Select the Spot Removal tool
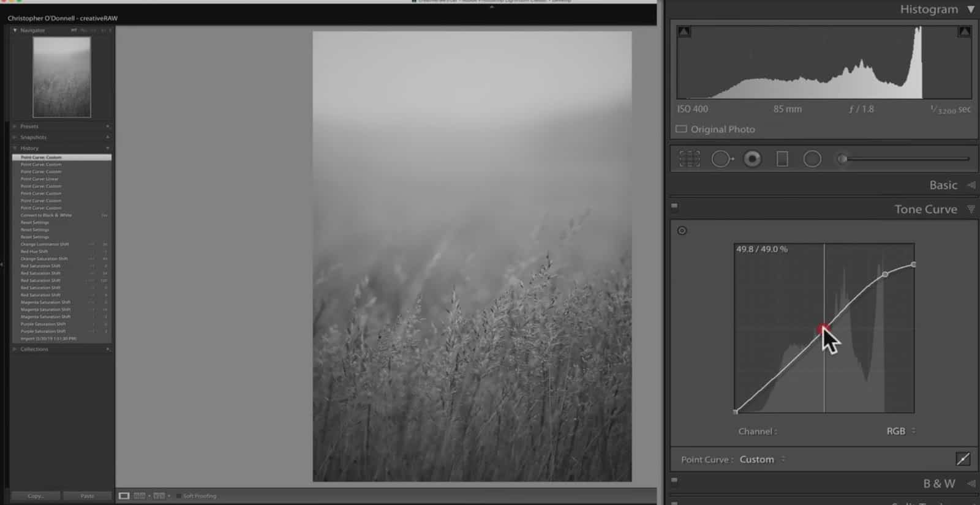This screenshot has height=505, width=980. 722,159
